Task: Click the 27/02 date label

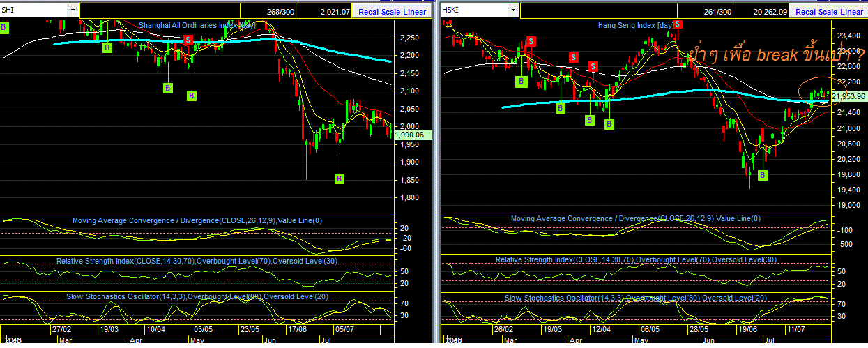Action: (x=62, y=328)
